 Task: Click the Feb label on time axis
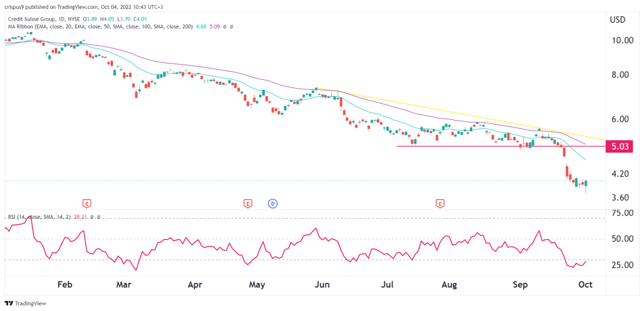tap(65, 285)
